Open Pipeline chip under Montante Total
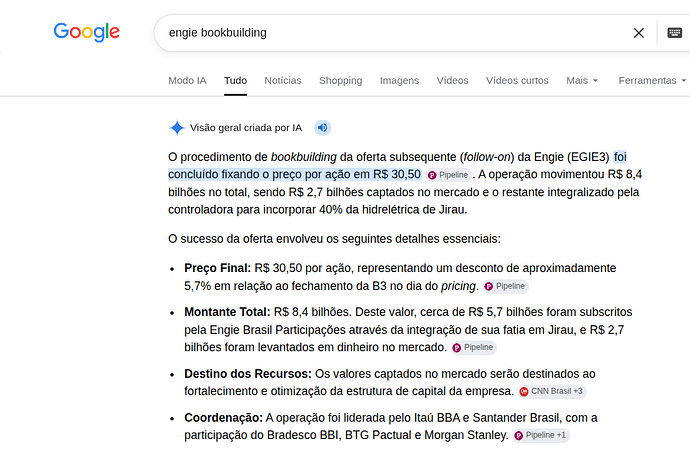Viewport: 690px width, 451px height. click(473, 348)
